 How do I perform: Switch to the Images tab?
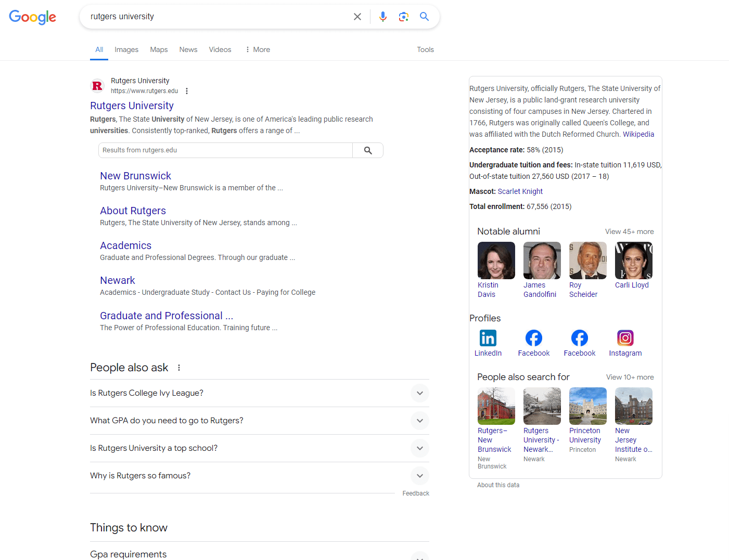126,49
